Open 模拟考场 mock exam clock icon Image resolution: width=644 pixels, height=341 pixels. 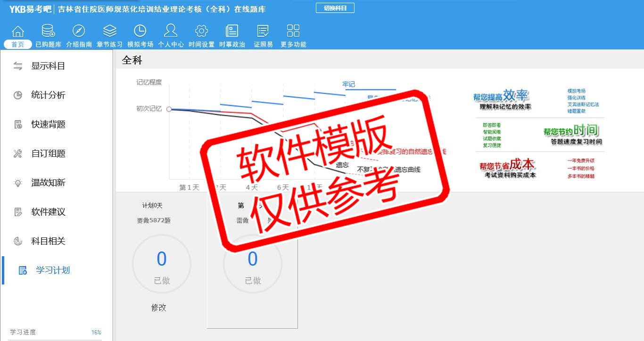pos(140,32)
